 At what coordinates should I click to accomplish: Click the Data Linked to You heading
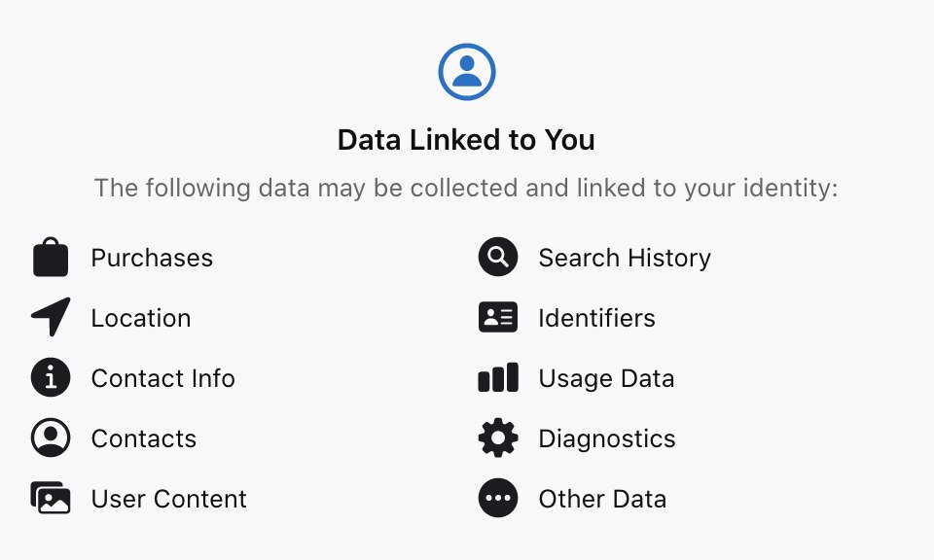(466, 140)
